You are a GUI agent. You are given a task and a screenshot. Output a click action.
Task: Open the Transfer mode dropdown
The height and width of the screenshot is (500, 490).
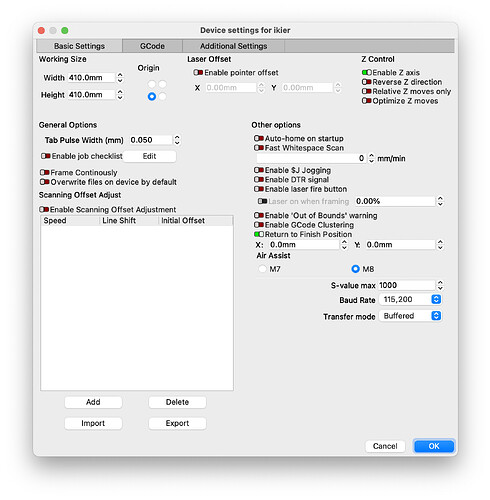click(410, 316)
